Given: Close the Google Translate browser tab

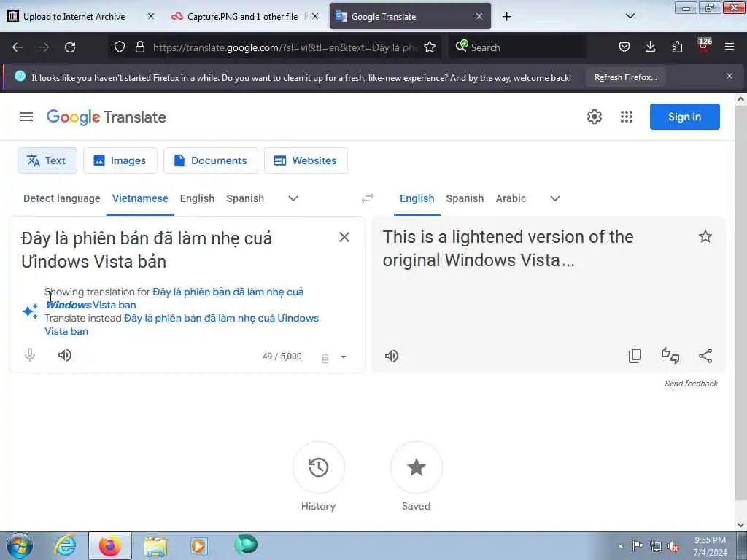Looking at the screenshot, I should click(479, 17).
